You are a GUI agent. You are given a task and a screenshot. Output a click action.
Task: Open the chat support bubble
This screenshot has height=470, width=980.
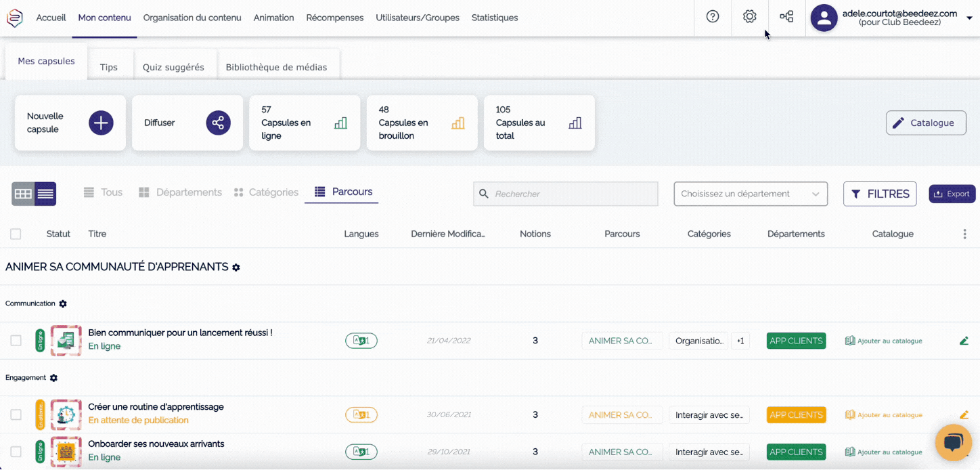coord(953,443)
